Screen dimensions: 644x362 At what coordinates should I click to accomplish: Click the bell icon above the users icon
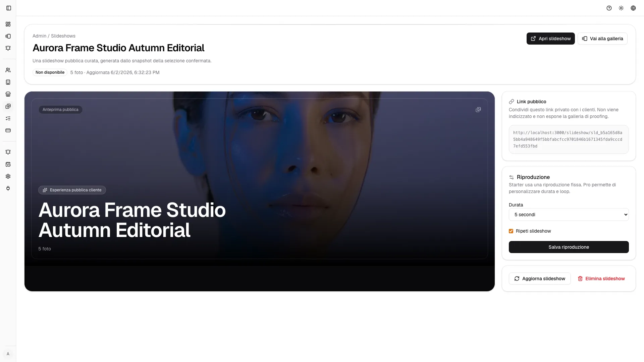(8, 48)
